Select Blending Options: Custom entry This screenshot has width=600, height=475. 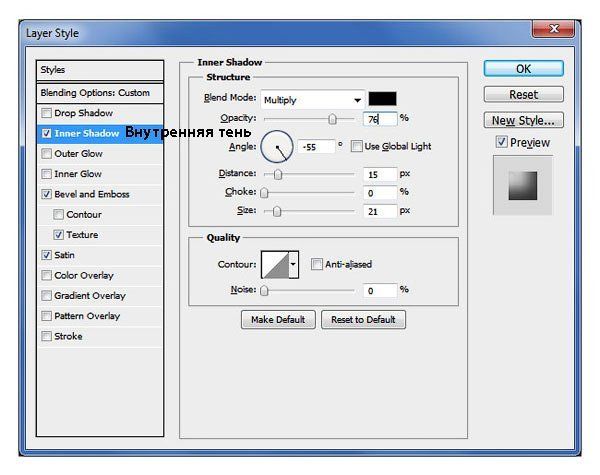click(100, 93)
